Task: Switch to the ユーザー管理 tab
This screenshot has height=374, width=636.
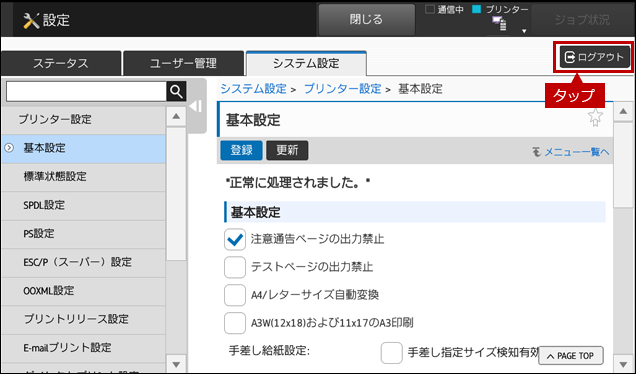Action: (x=183, y=63)
